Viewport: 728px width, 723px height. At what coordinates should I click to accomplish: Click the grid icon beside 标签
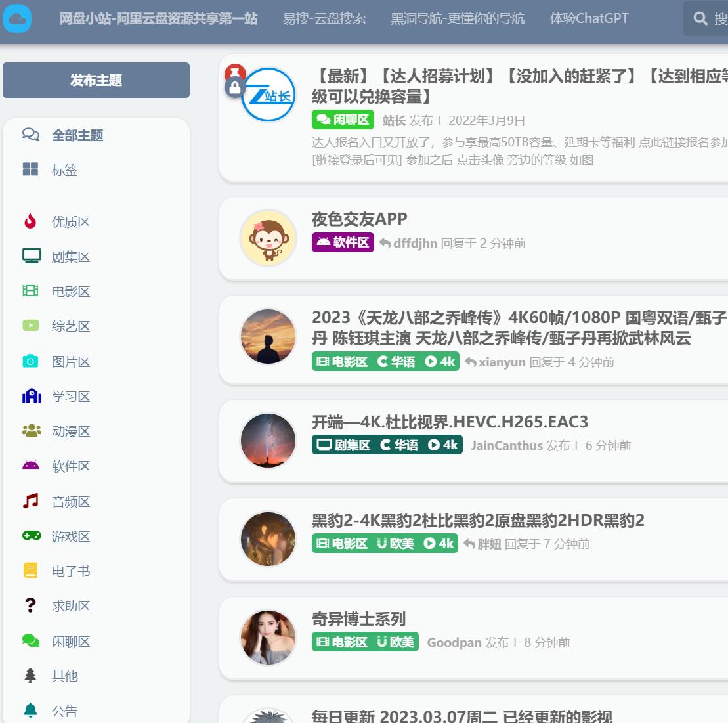click(30, 169)
